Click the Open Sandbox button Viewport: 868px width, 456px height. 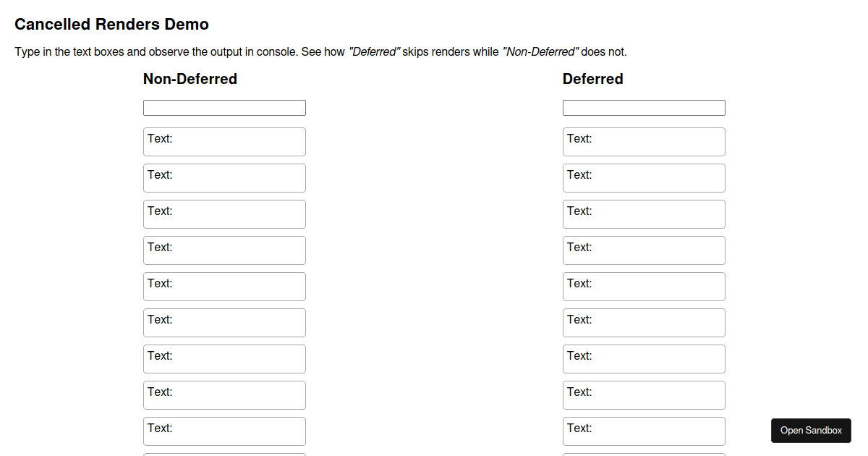click(x=811, y=430)
